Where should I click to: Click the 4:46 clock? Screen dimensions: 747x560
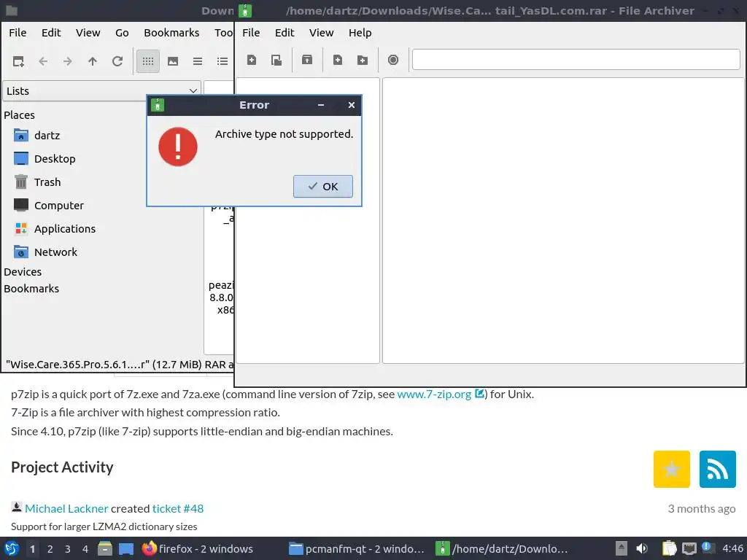(x=732, y=548)
